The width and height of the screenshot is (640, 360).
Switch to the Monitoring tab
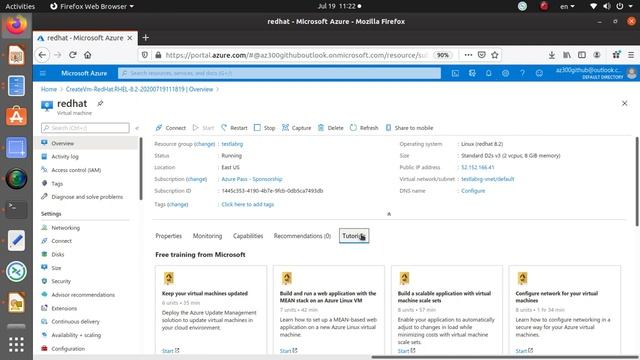pos(207,236)
